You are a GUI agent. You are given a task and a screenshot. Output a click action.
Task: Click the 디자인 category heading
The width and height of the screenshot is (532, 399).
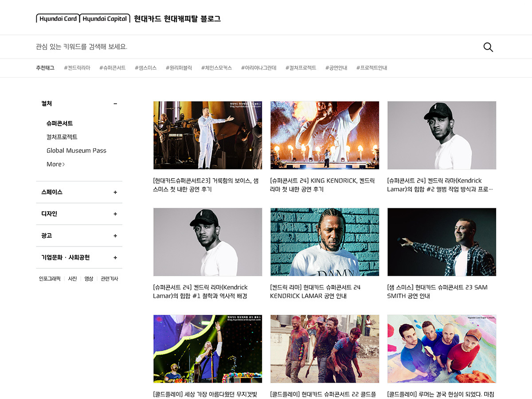tap(49, 214)
